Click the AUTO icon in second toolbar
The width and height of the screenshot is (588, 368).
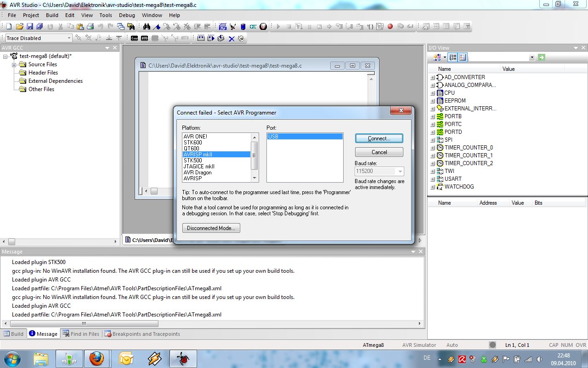click(x=185, y=38)
